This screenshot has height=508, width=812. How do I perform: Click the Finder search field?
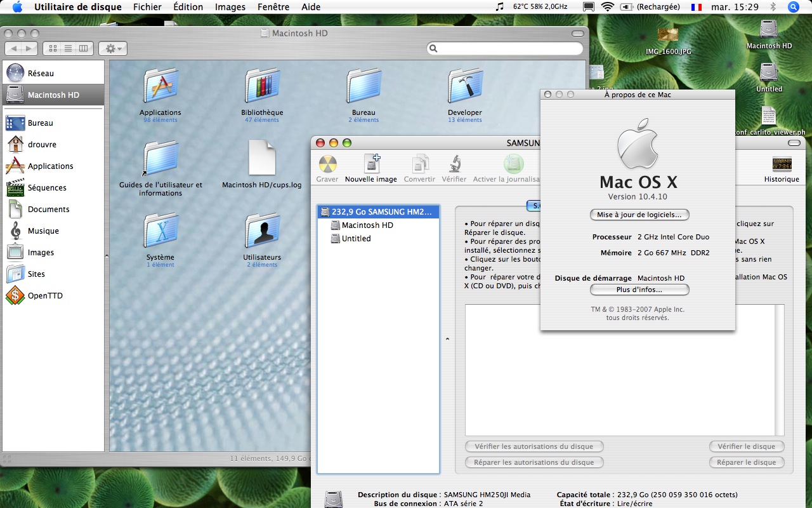point(505,48)
